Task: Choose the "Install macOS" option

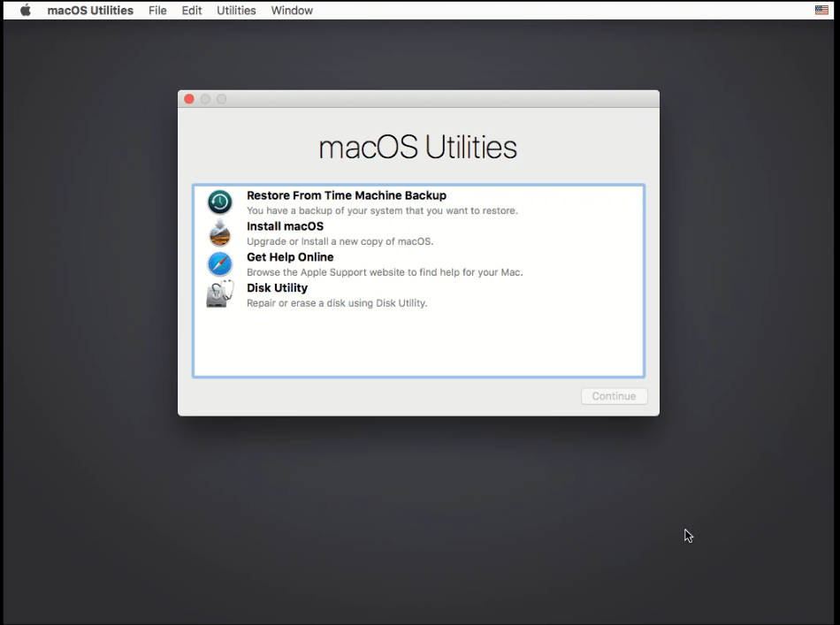Action: (x=284, y=226)
